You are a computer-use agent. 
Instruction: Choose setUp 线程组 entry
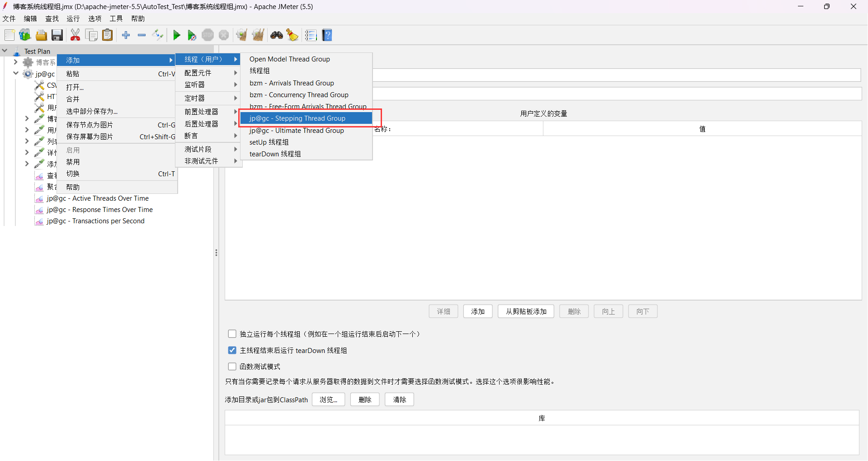tap(306, 142)
